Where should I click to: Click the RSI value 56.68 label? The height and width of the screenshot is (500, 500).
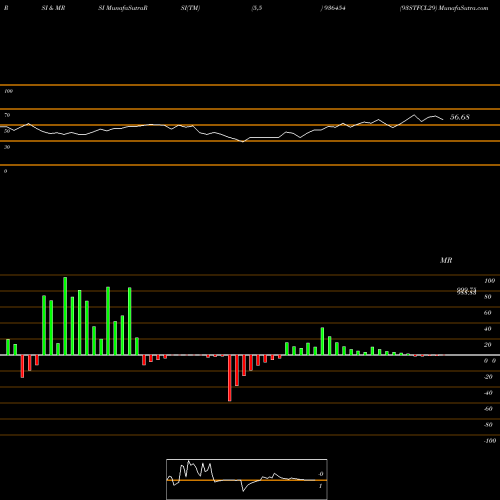pyautogui.click(x=460, y=117)
